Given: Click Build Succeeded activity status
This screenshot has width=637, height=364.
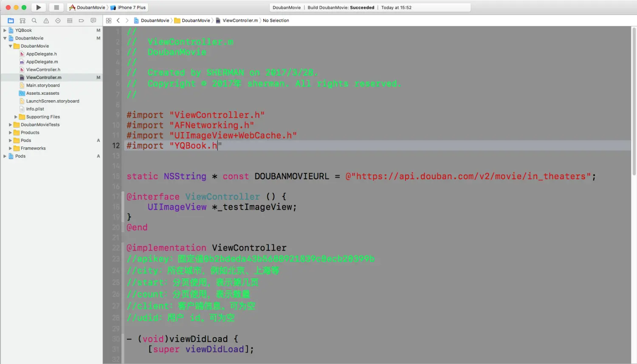Looking at the screenshot, I should pyautogui.click(x=341, y=7).
